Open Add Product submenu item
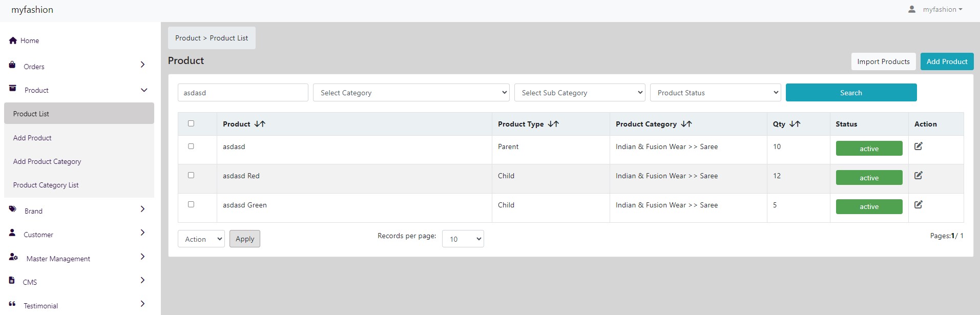Image resolution: width=980 pixels, height=315 pixels. point(32,138)
